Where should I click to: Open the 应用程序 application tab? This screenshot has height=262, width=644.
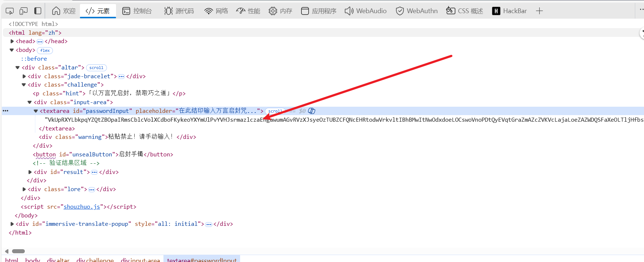[x=319, y=11]
